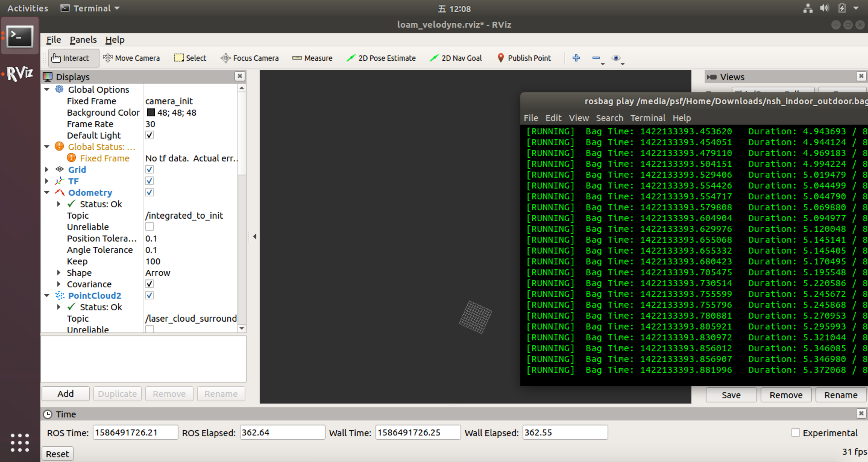Click the Remove view button
868x462 pixels.
pos(786,395)
